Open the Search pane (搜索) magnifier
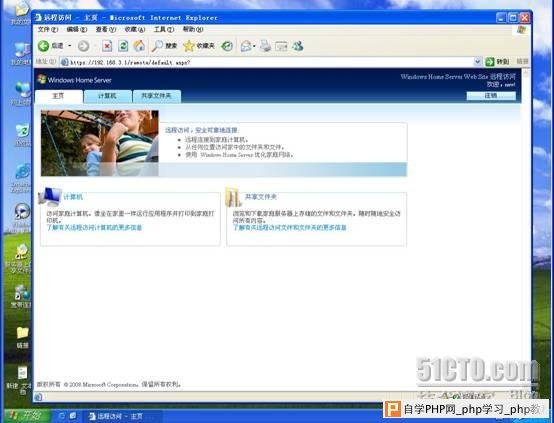The height and width of the screenshot is (423, 554). pos(164,46)
